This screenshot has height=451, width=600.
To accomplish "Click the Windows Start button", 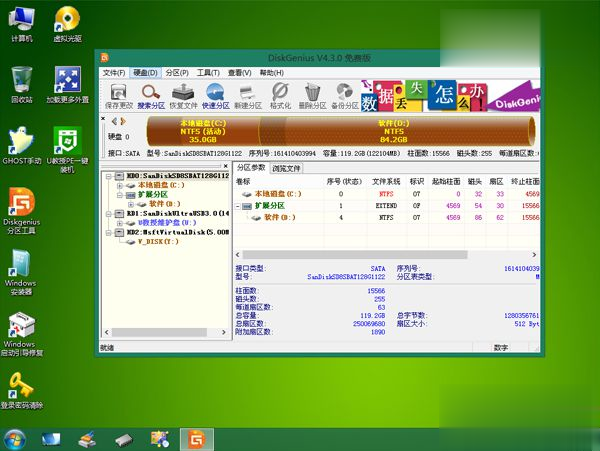I will (x=15, y=438).
